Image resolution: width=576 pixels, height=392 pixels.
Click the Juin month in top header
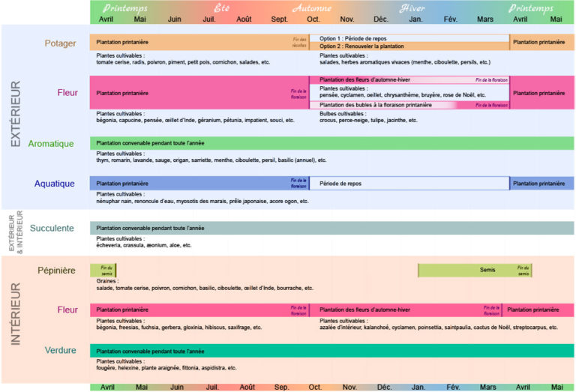175,19
